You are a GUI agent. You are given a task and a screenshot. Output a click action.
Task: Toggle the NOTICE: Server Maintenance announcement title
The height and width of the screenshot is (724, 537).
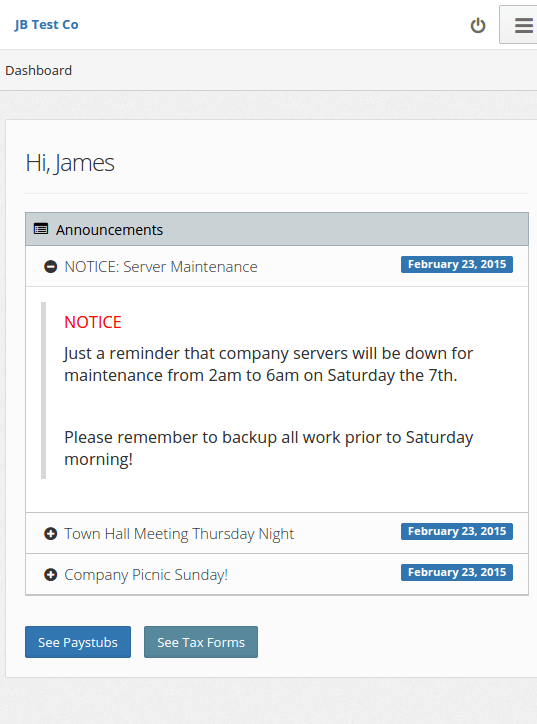point(161,267)
